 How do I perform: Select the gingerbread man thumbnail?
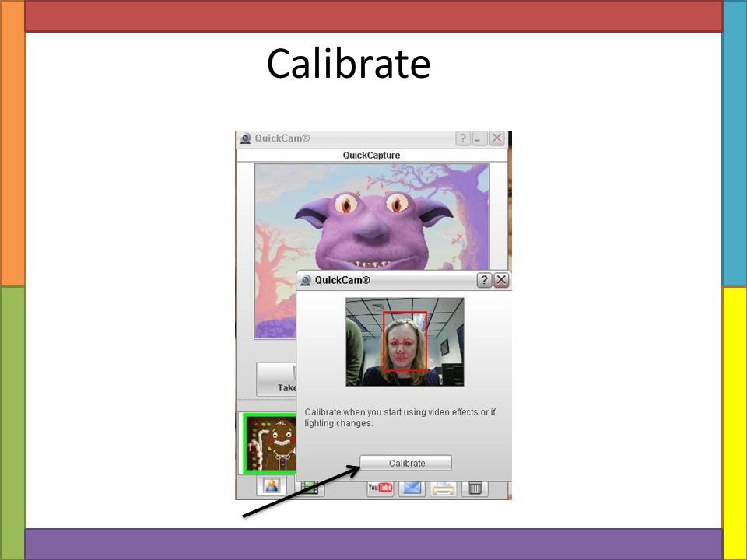pos(270,444)
